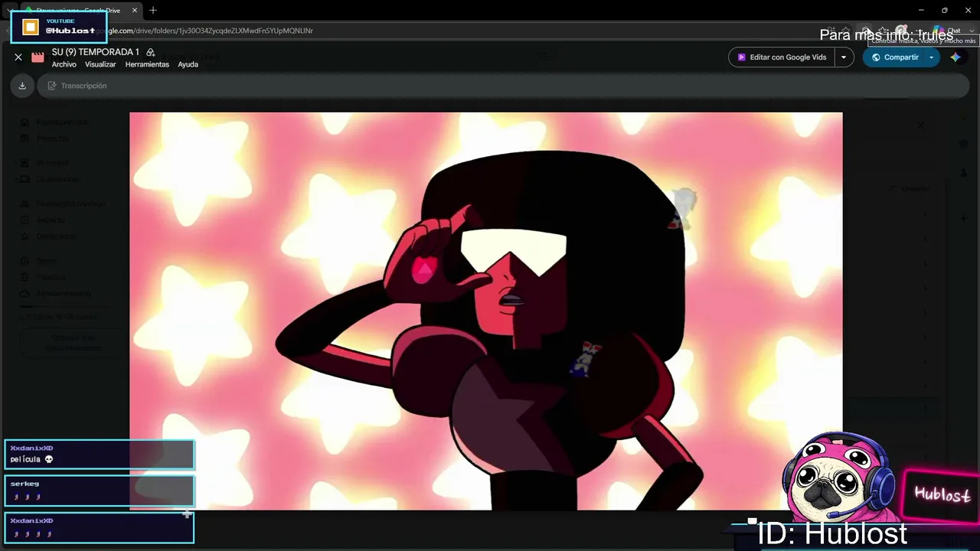Open the Transcripción panel

77,86
